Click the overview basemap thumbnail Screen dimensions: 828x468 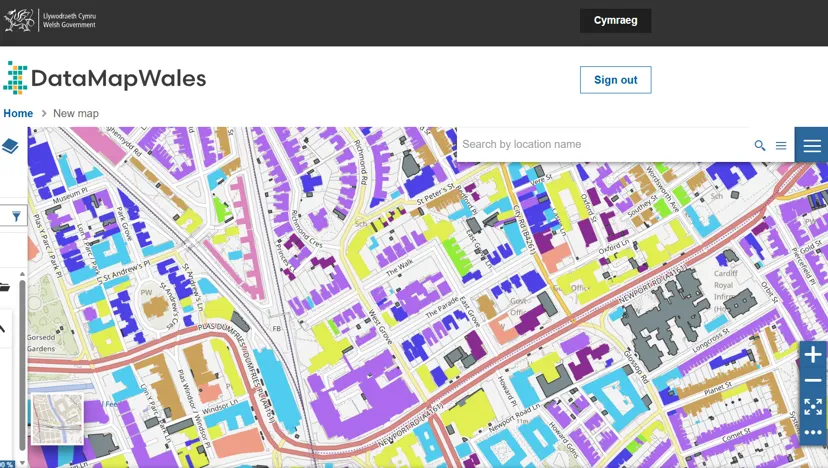click(58, 419)
